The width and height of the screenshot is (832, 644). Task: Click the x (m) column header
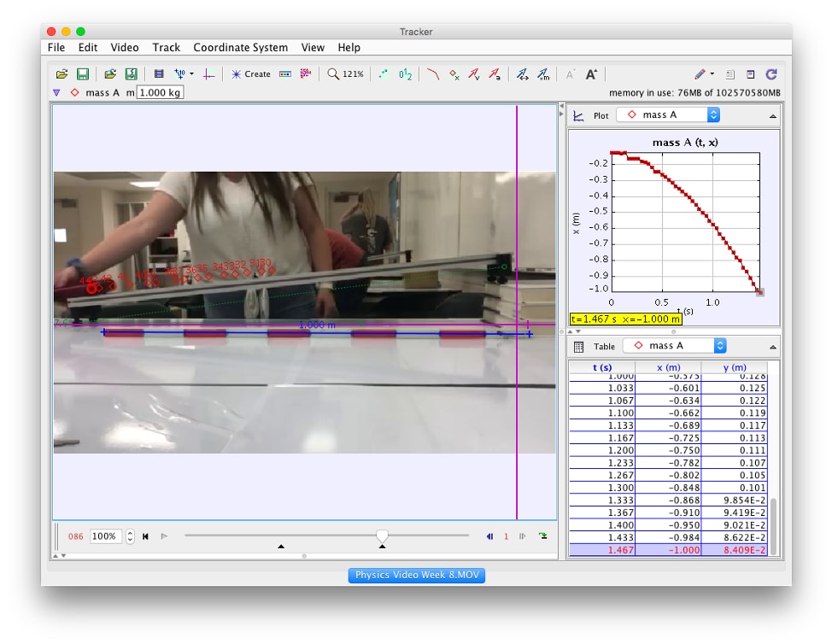tap(668, 367)
